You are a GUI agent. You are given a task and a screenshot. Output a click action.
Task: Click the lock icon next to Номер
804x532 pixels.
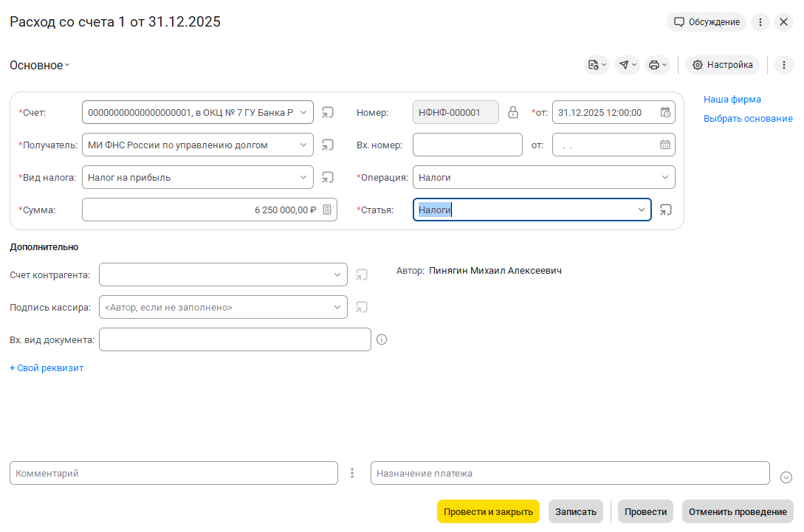point(513,113)
